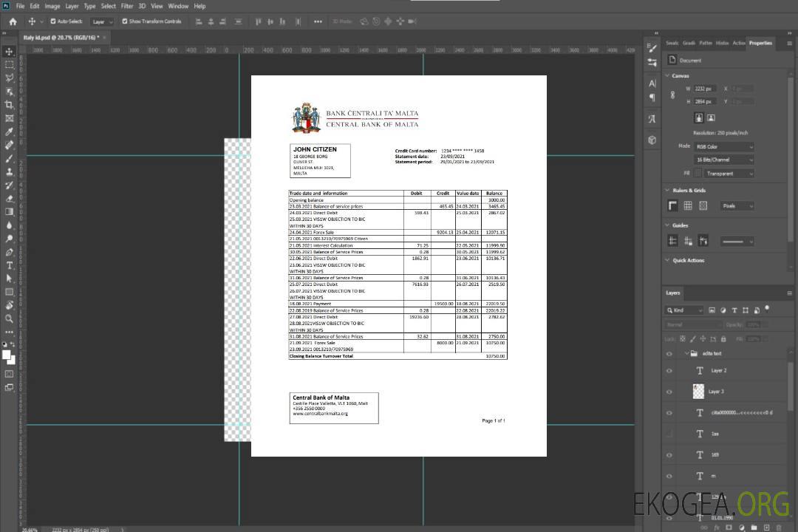Open the layer filter Kind dropdown

684,310
